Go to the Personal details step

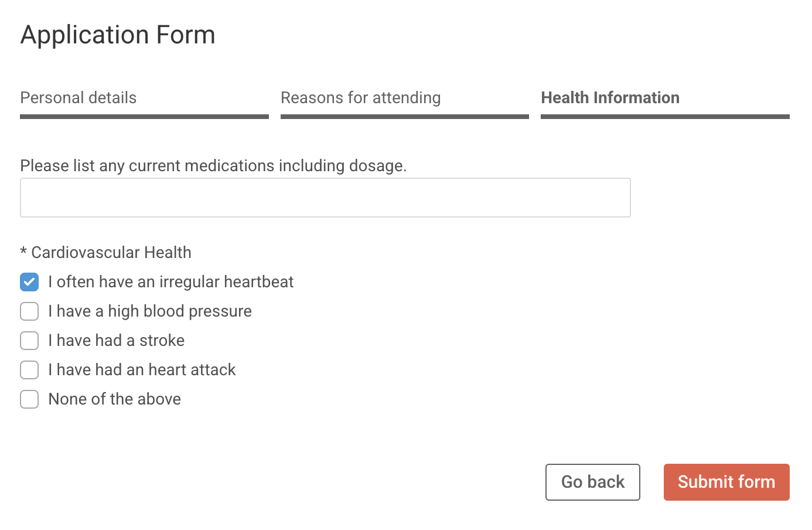pyautogui.click(x=79, y=98)
